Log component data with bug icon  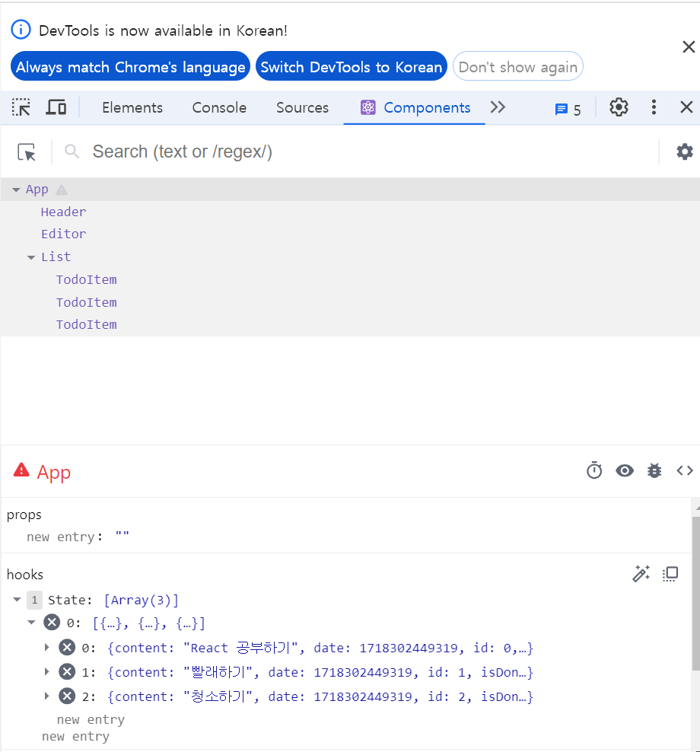[654, 470]
